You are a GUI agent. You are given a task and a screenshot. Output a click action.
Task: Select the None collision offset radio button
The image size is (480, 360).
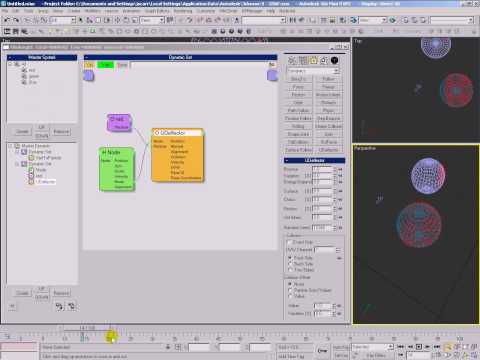pyautogui.click(x=290, y=284)
